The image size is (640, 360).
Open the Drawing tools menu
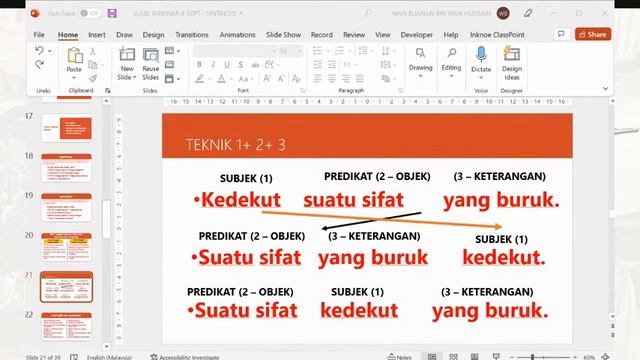pyautogui.click(x=420, y=63)
